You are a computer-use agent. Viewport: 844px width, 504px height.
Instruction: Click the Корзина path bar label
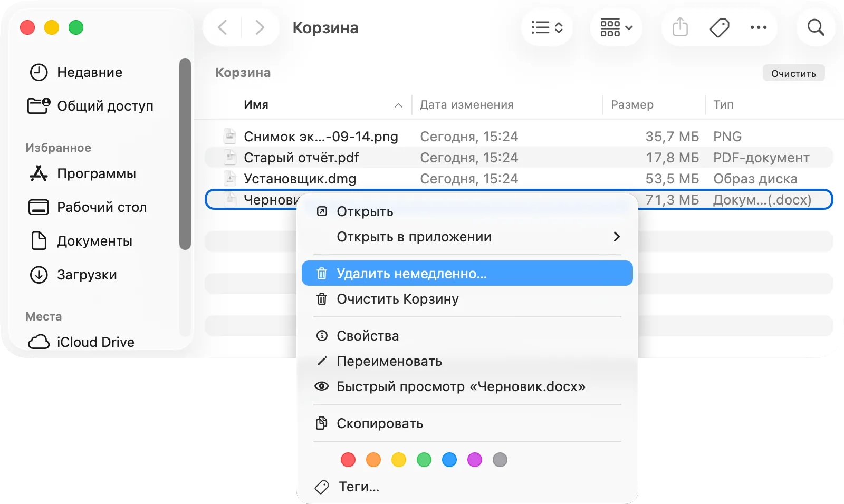[x=243, y=73]
